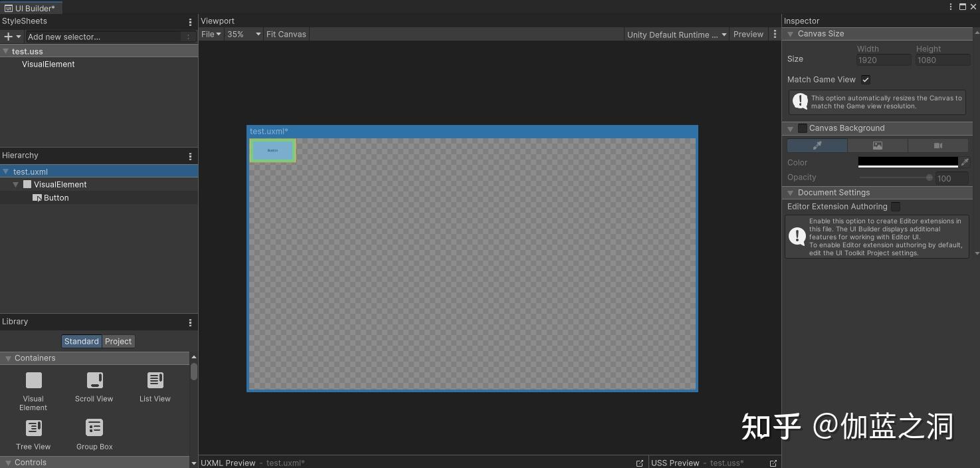This screenshot has height=468, width=980.
Task: Open the Hierarchy panel options menu
Action: [191, 155]
